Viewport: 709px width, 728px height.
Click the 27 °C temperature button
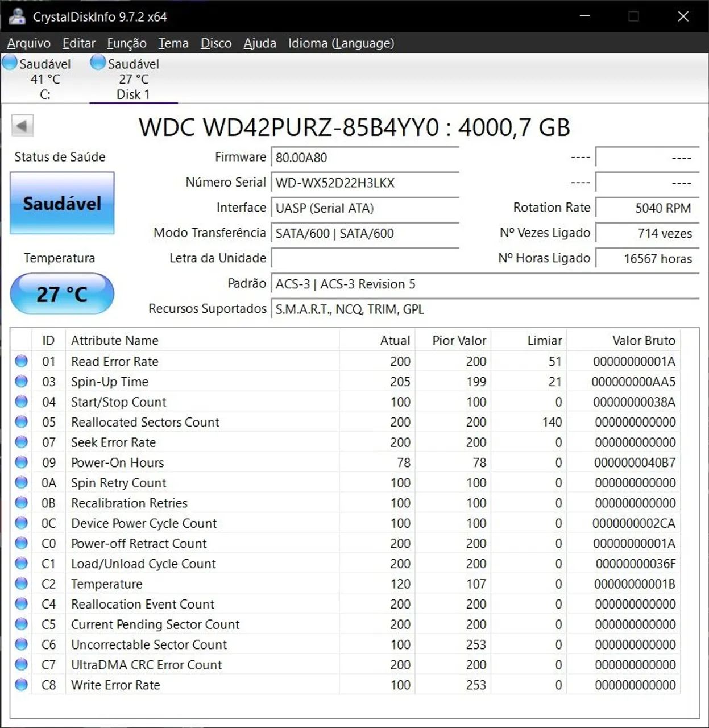tap(62, 294)
